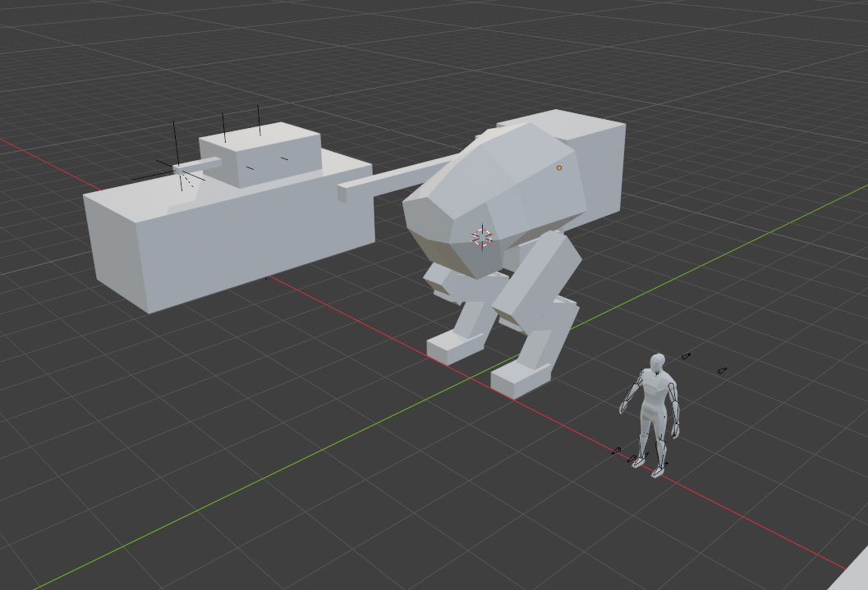Select the turret box on the tank
The image size is (868, 590).
coord(260,154)
